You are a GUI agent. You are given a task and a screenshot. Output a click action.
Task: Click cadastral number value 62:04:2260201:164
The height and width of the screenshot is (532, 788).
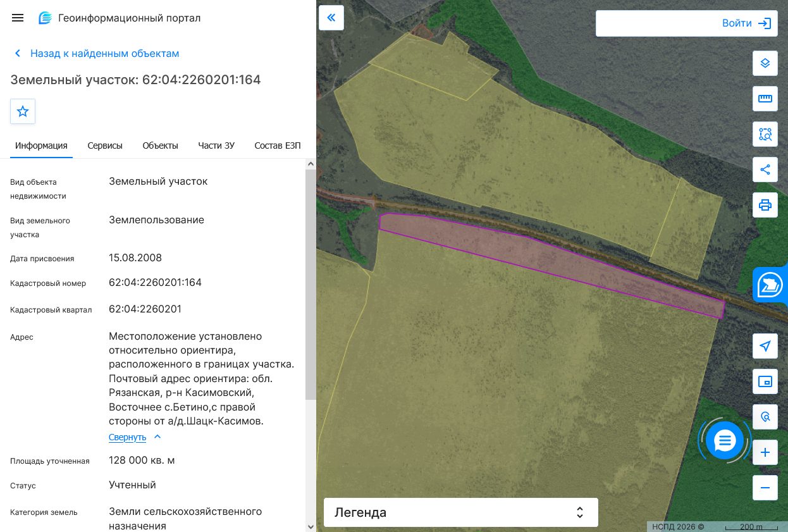click(155, 282)
